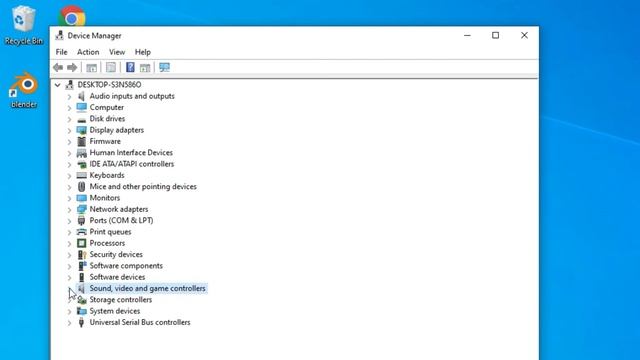The width and height of the screenshot is (640, 360).
Task: Expand the Display adapters node
Action: click(x=69, y=130)
